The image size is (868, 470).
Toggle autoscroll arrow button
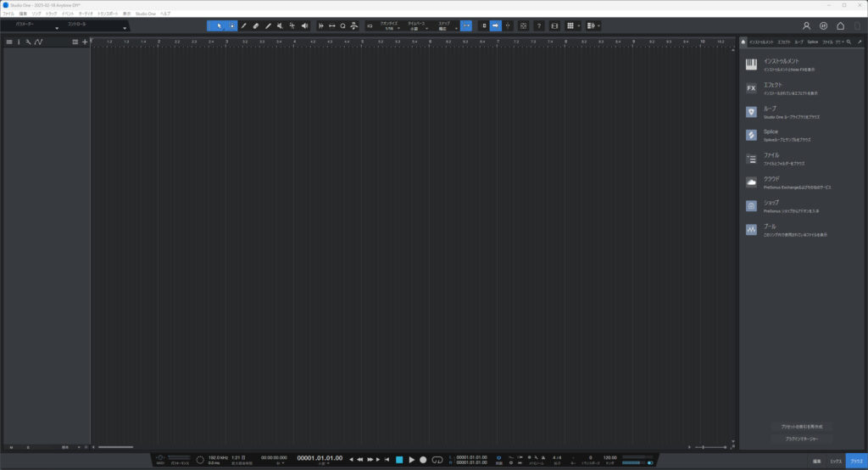496,26
